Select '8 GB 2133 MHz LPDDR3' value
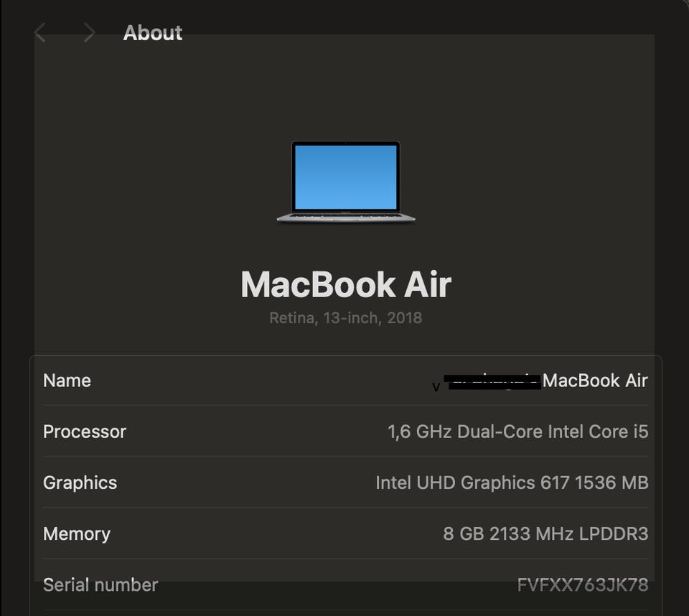The width and height of the screenshot is (689, 616). coord(545,533)
